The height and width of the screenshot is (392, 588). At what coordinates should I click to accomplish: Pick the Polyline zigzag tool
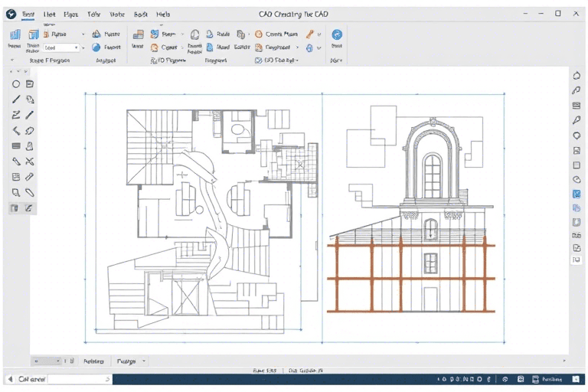pyautogui.click(x=16, y=115)
